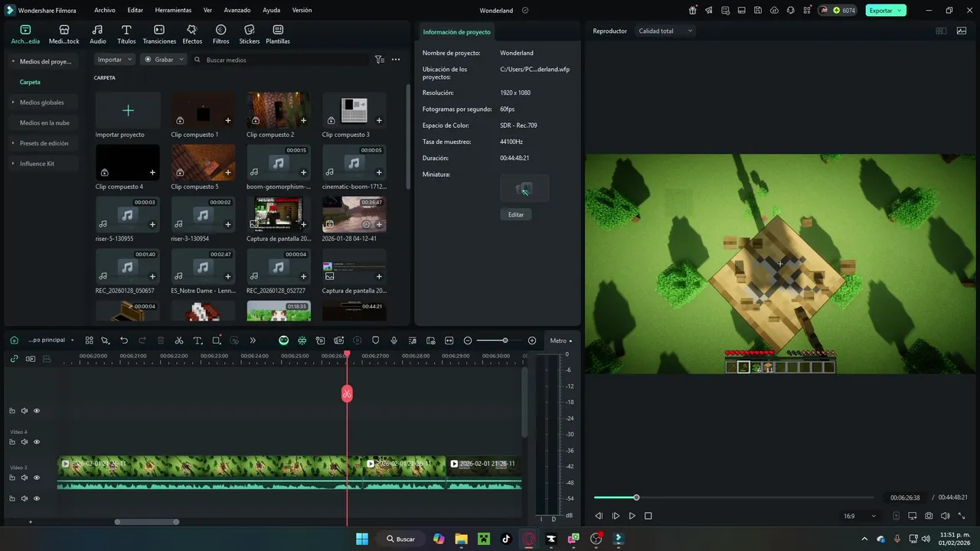Click the filter icon beside media search
The height and width of the screenshot is (551, 980).
coord(379,59)
